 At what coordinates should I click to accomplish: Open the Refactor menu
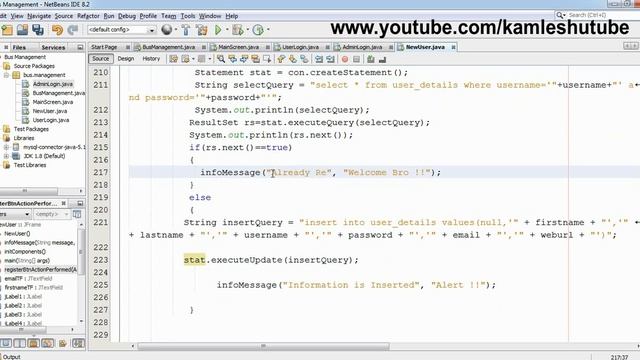click(88, 16)
